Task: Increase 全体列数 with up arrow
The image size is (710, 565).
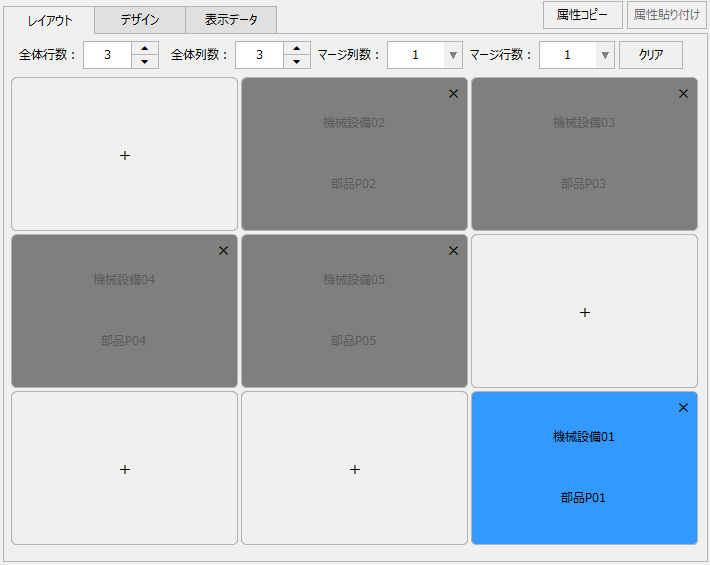Action: tap(297, 48)
